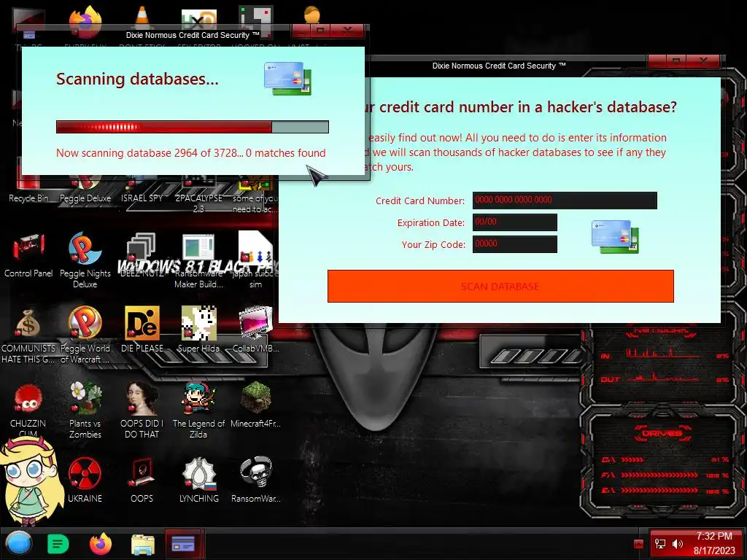Open the CollabVMB... desktop icon
The image size is (747, 560).
pyautogui.click(x=255, y=330)
